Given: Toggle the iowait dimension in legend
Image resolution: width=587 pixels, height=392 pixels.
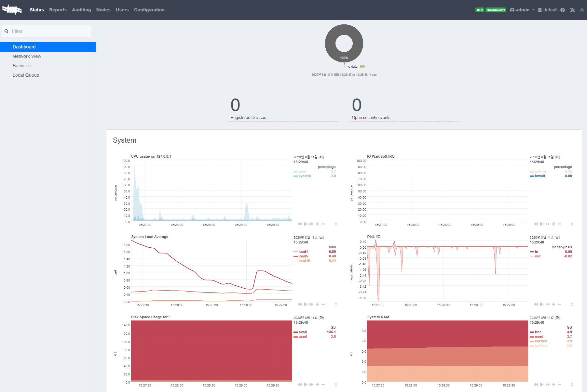Looking at the screenshot, I should [x=540, y=176].
